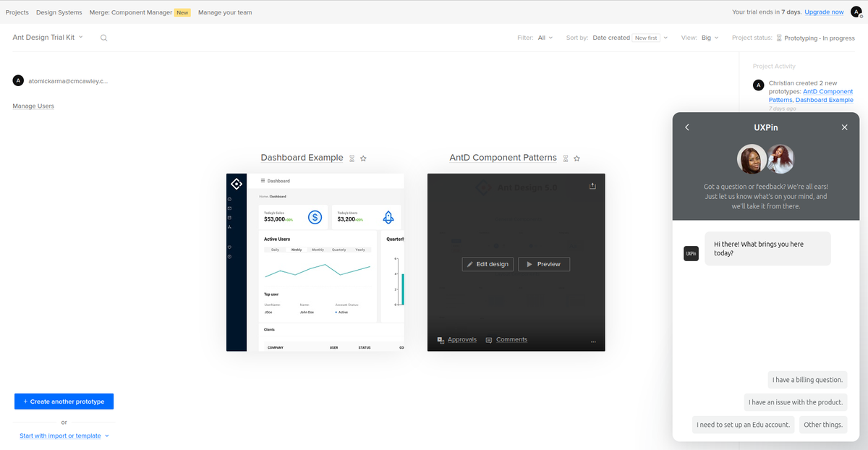The width and height of the screenshot is (868, 450).
Task: Go back in the UXPin chat widget
Action: (x=687, y=127)
